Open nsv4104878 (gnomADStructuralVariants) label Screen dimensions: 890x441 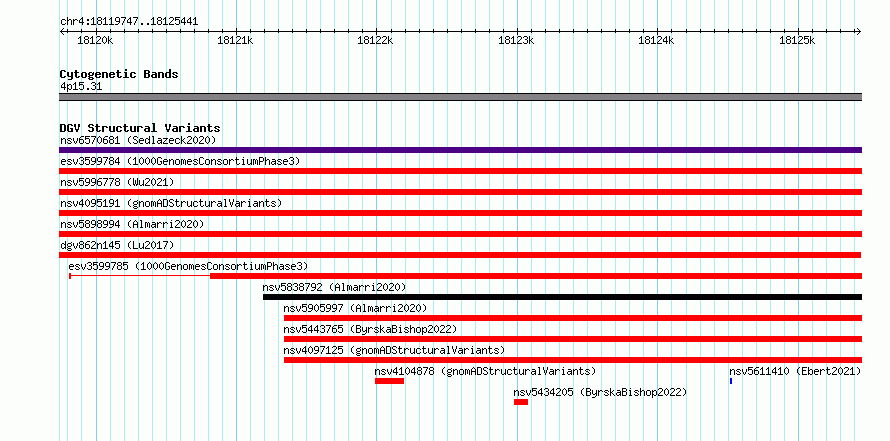[485, 371]
